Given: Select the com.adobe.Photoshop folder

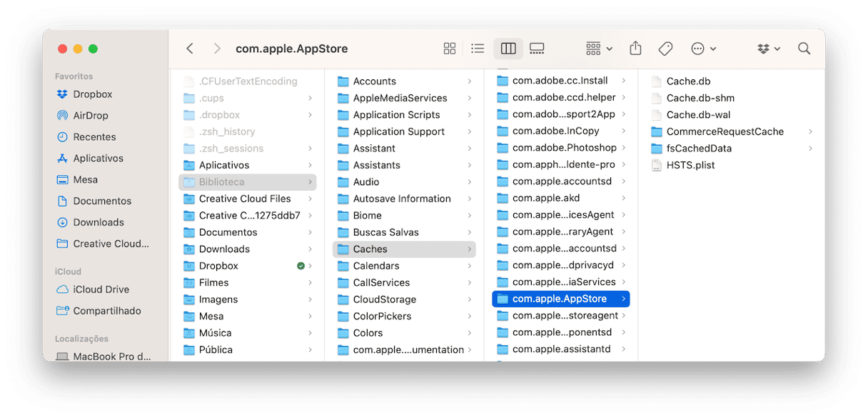Looking at the screenshot, I should point(561,148).
